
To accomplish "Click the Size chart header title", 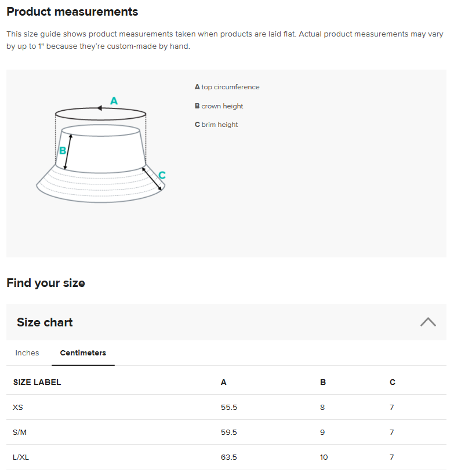I will pos(45,322).
